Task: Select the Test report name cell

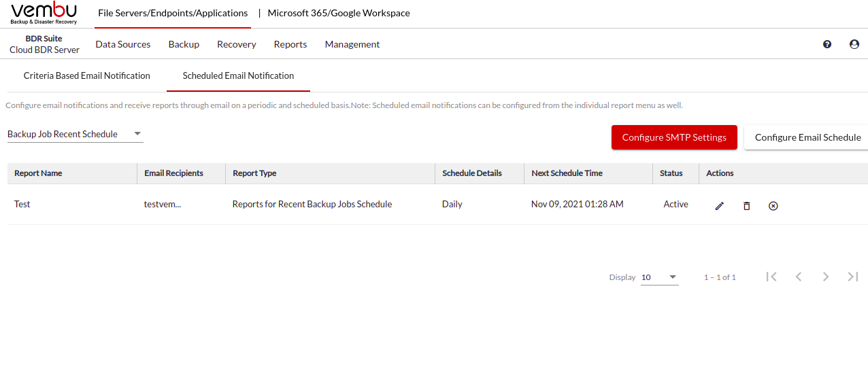Action: (x=22, y=204)
